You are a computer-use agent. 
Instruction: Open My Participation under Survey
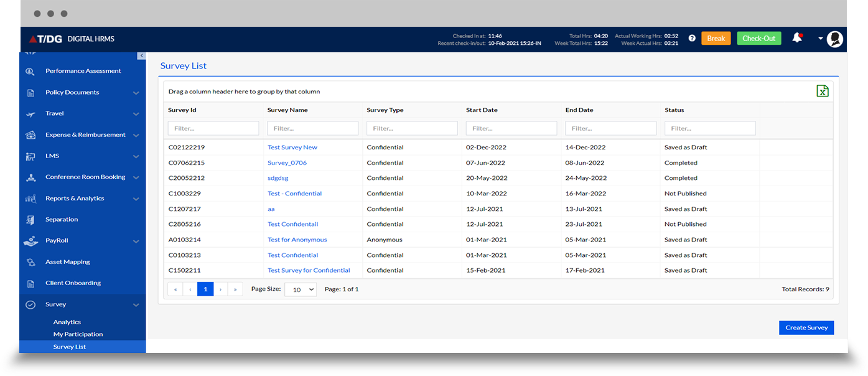78,334
